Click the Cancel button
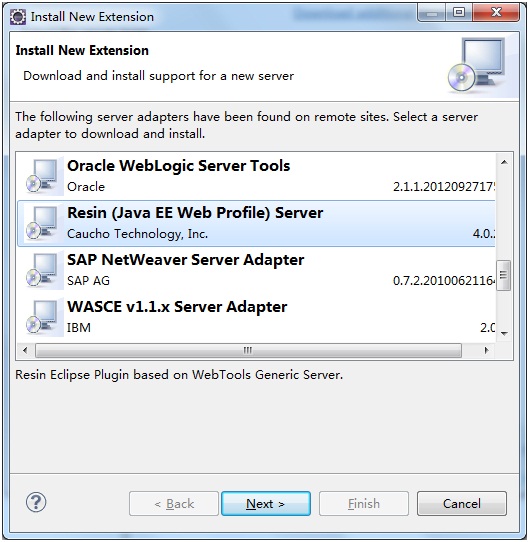The image size is (529, 542). (462, 504)
